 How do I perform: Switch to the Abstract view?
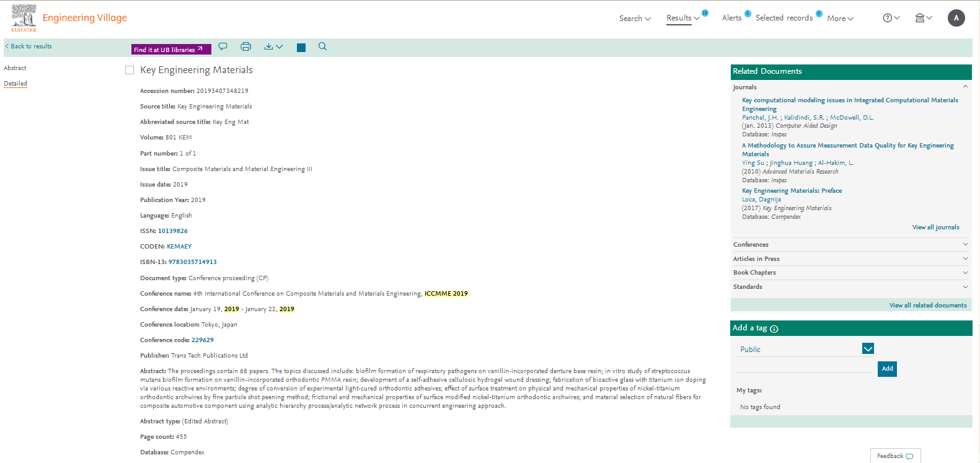pyautogui.click(x=15, y=68)
